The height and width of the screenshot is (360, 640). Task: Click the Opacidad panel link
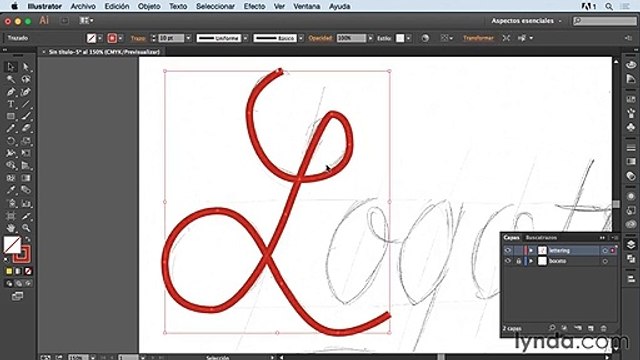pyautogui.click(x=320, y=38)
